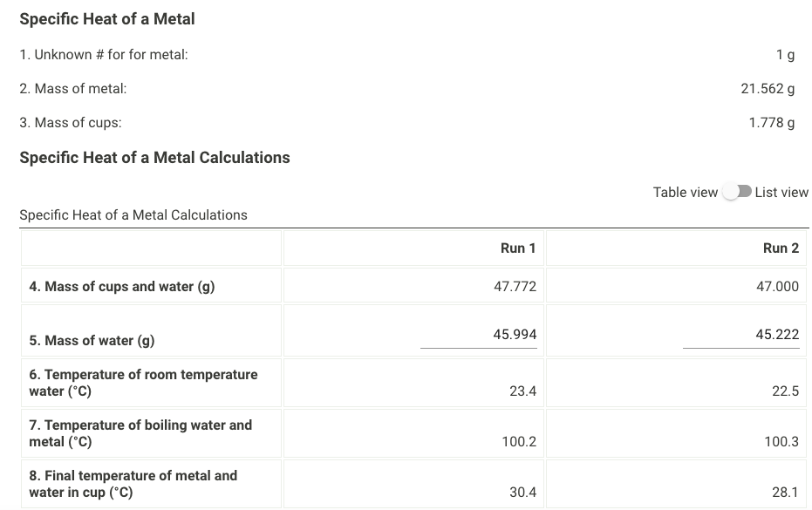Select Run 2 final temperature 28.1
The height and width of the screenshot is (510, 812).
coord(785,492)
